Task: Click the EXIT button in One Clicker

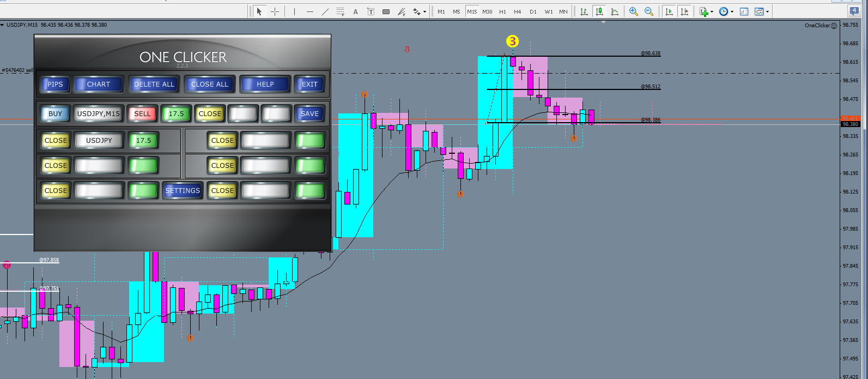Action: pyautogui.click(x=309, y=84)
